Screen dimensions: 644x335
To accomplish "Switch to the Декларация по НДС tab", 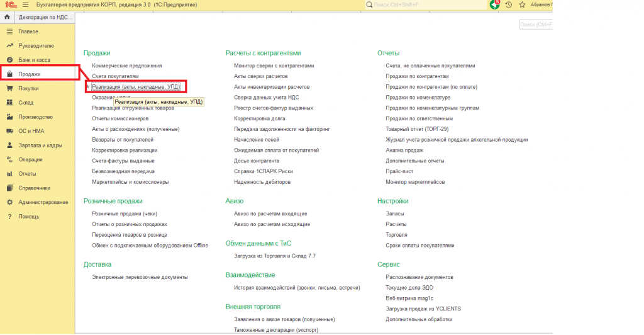I will tap(45, 17).
